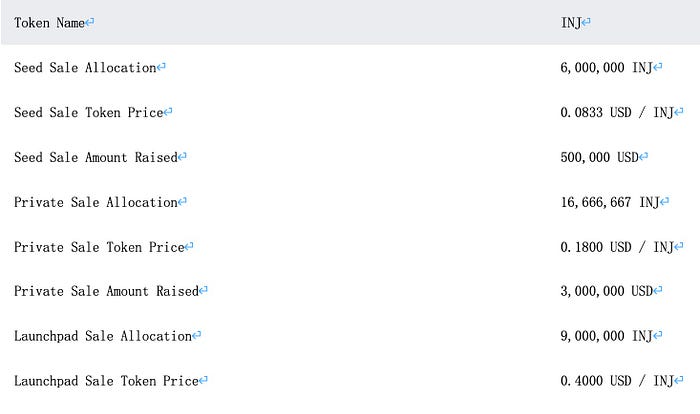Screen dimensions: 700x414
Task: Select the Private Sale Amount Raised label
Action: (106, 291)
